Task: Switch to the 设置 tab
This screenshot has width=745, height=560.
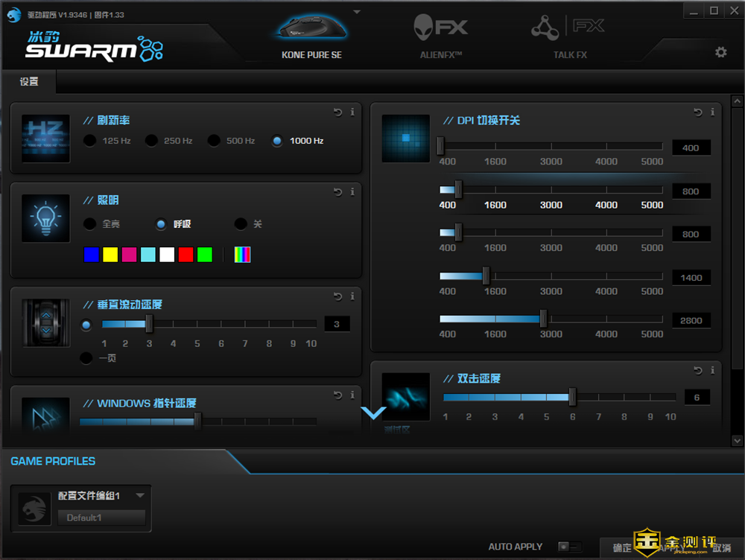Action: coord(29,82)
